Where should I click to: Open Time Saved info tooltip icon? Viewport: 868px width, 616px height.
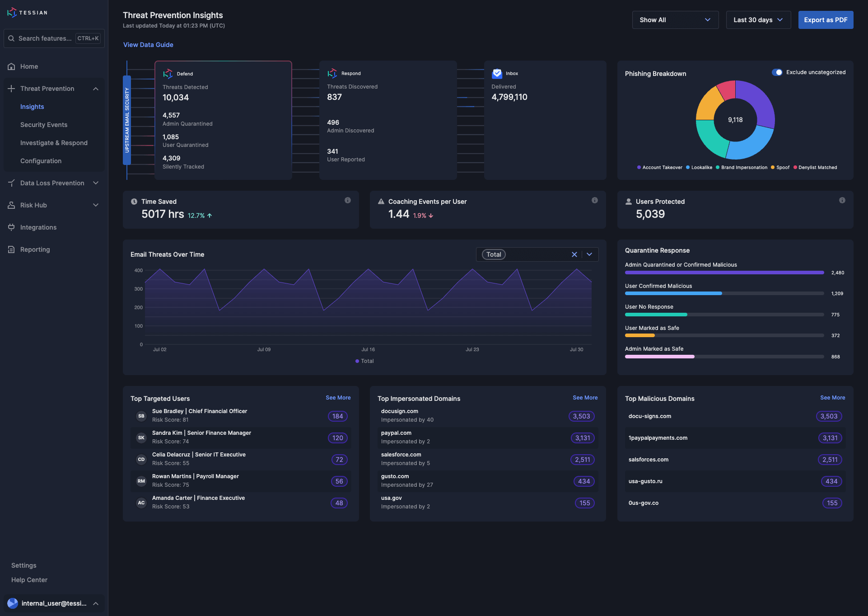348,200
